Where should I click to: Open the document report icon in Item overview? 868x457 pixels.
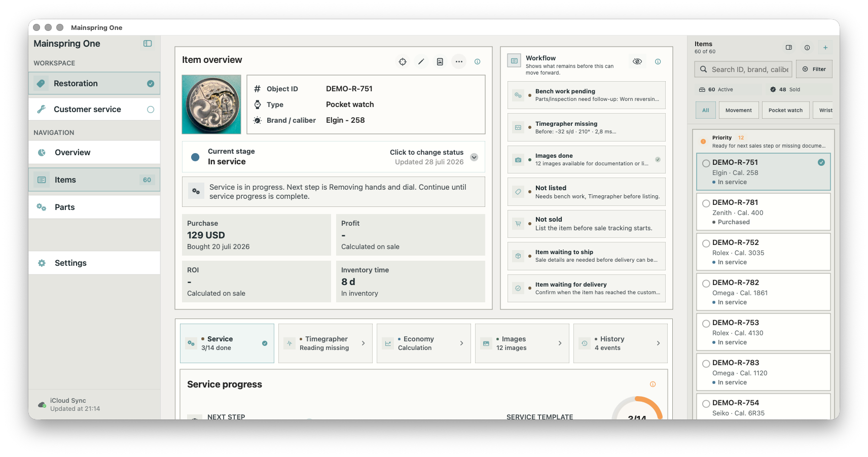pos(440,62)
